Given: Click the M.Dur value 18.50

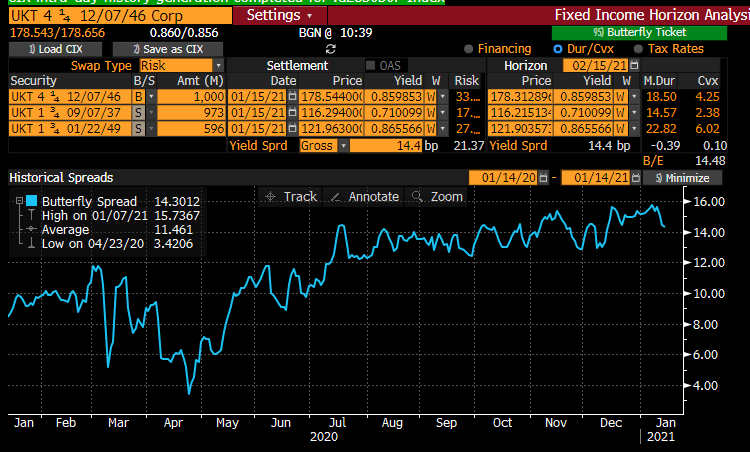Looking at the screenshot, I should click(x=662, y=97).
